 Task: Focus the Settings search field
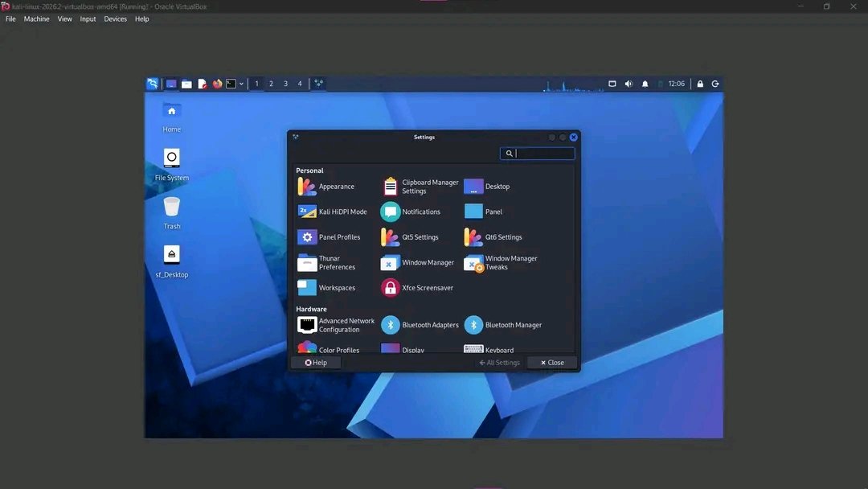(x=538, y=154)
